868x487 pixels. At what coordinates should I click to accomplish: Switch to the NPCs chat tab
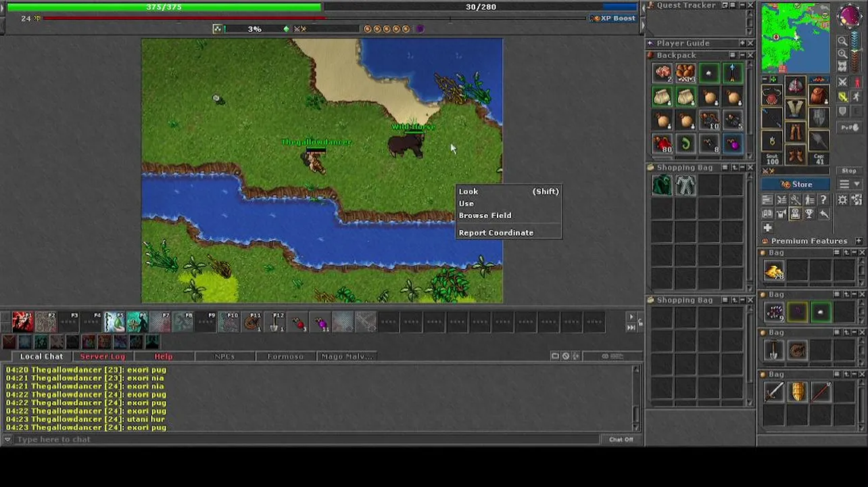[224, 356]
